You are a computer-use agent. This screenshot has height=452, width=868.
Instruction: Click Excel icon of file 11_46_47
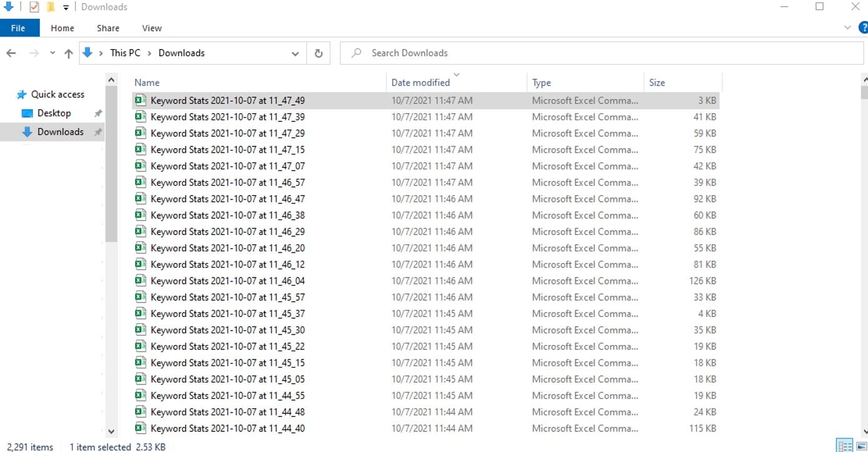point(141,199)
